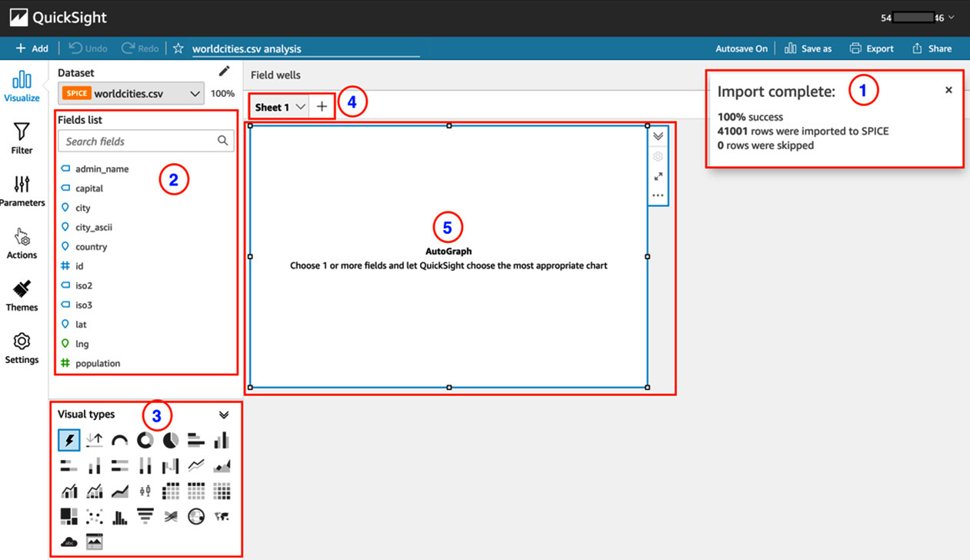Expand the visual's on-visual menu double chevron
Viewport: 970px width, 560px height.
[658, 136]
